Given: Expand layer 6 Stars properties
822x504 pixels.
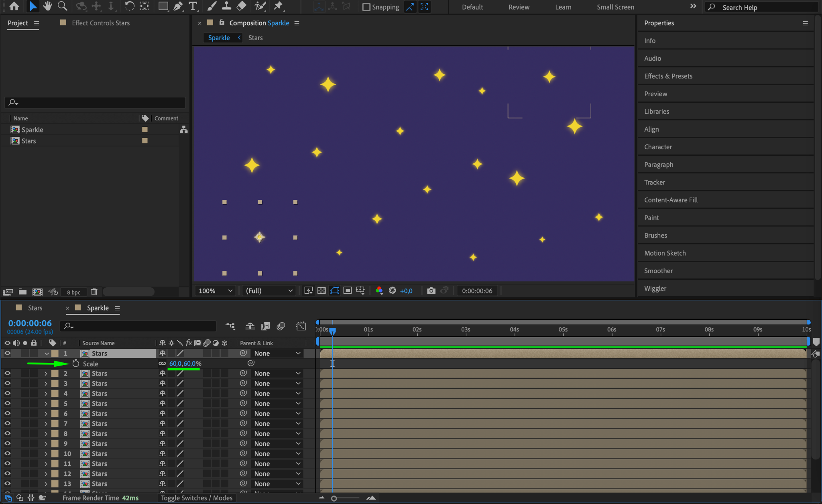Looking at the screenshot, I should click(46, 414).
